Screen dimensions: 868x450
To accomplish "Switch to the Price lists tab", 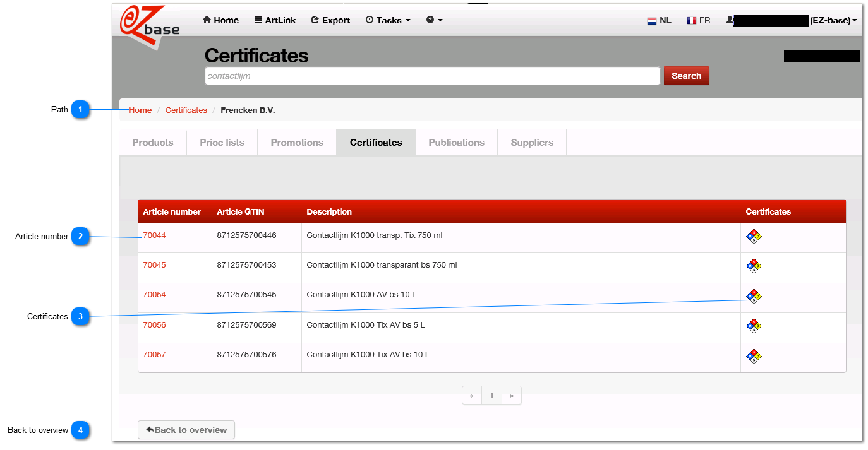I will [222, 143].
